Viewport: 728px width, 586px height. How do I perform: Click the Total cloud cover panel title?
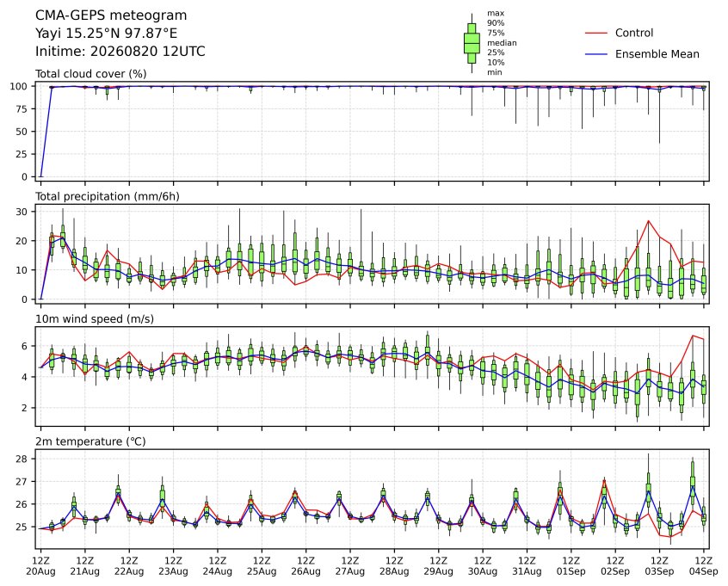(91, 74)
